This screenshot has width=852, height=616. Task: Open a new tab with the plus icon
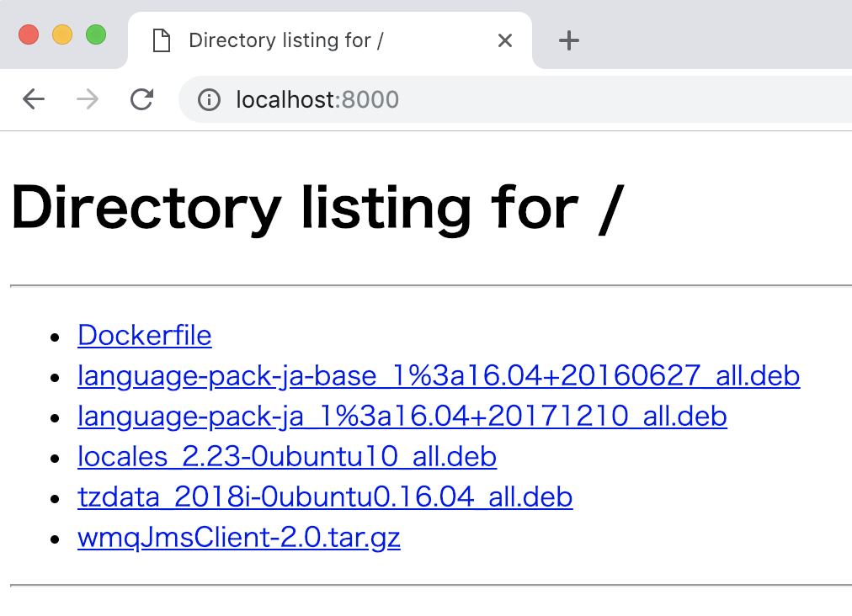pos(569,40)
